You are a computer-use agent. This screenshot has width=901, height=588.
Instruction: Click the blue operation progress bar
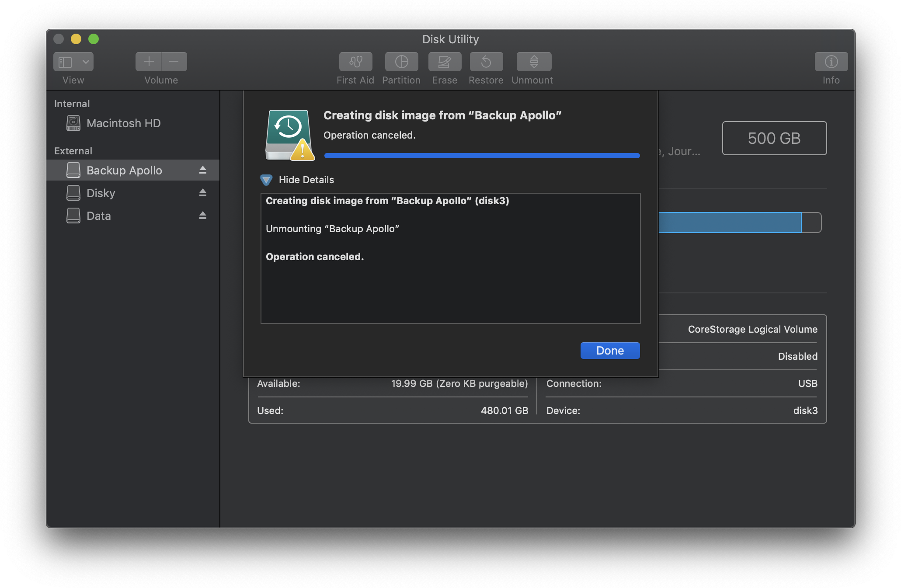pyautogui.click(x=482, y=156)
